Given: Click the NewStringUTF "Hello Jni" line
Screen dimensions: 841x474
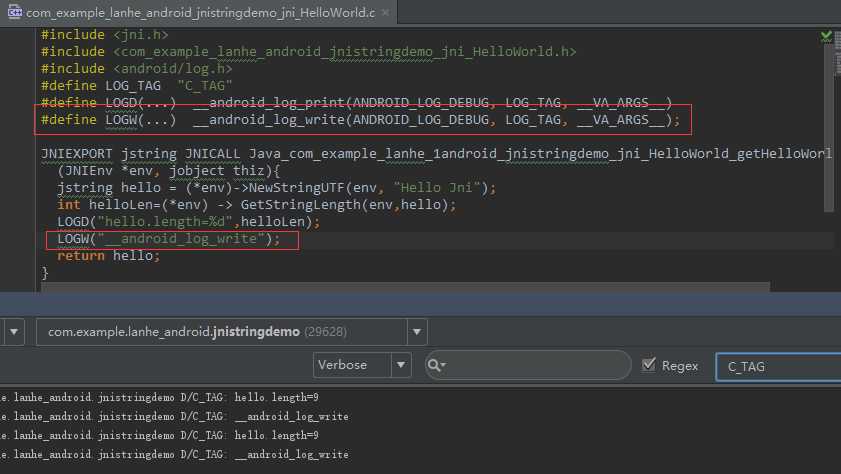Looking at the screenshot, I should 277,188.
